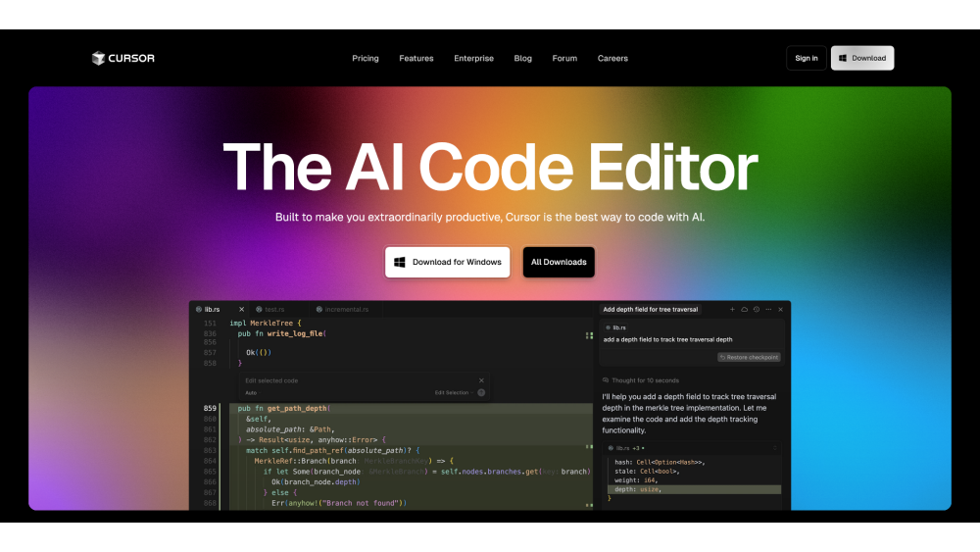This screenshot has width=980, height=552.
Task: Click the Cursor logo in the header
Action: click(123, 58)
